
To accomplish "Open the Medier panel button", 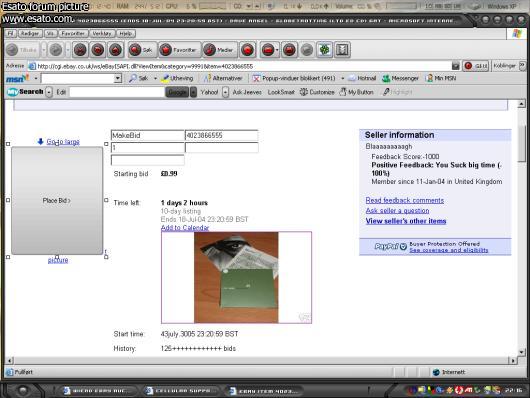I will (220, 50).
